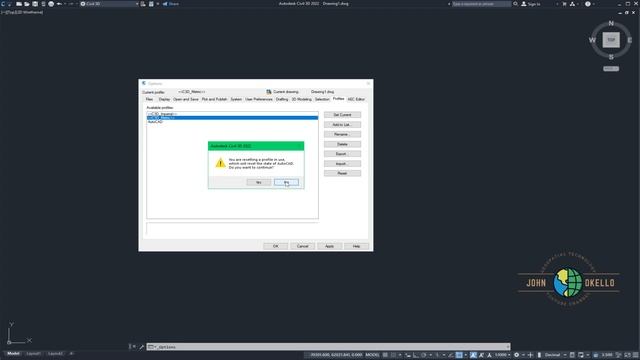
Task: Click the Save icon in quick access toolbar
Action: pyautogui.click(x=35, y=4)
